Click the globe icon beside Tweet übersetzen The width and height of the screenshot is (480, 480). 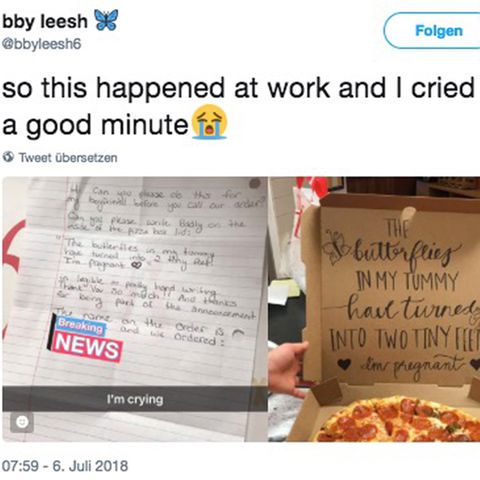pyautogui.click(x=8, y=157)
